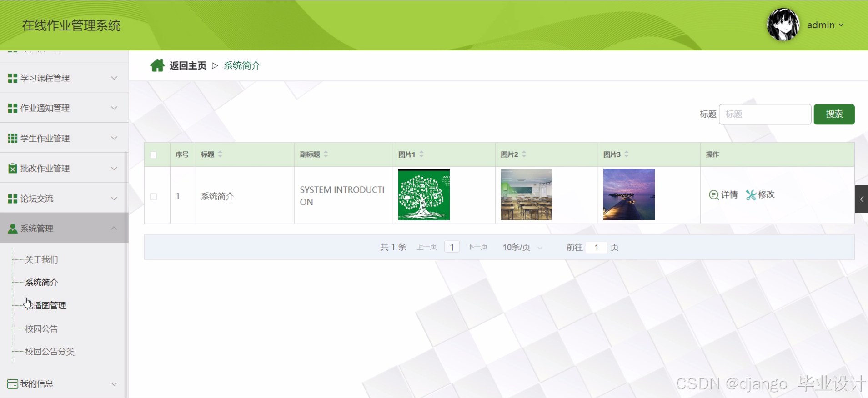Sort by 图片2 column sort arrows
868x398 pixels.
tap(524, 154)
